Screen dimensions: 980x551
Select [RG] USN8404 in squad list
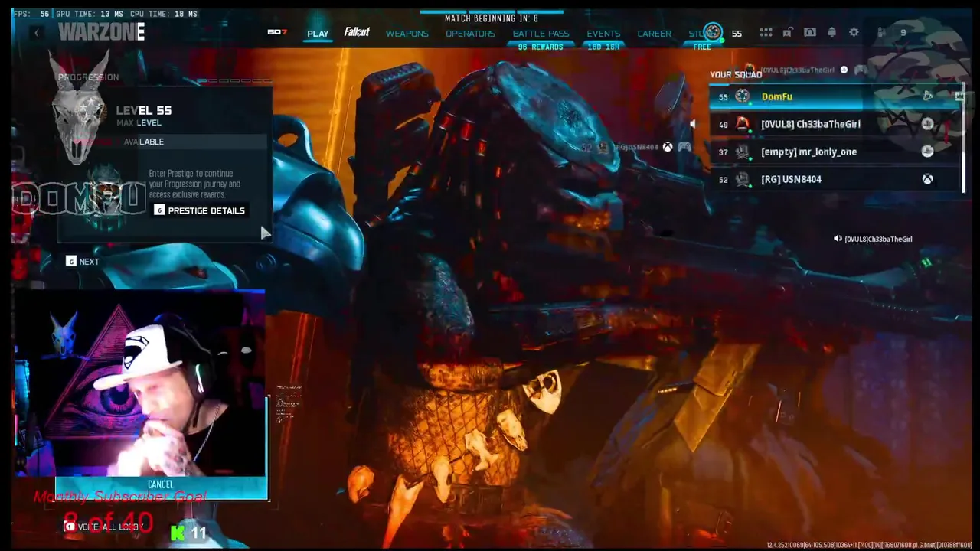coord(835,179)
